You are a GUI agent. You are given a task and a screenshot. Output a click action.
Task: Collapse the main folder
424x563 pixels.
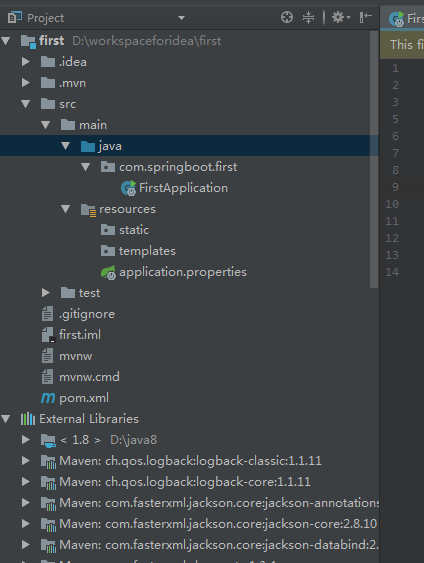point(46,125)
